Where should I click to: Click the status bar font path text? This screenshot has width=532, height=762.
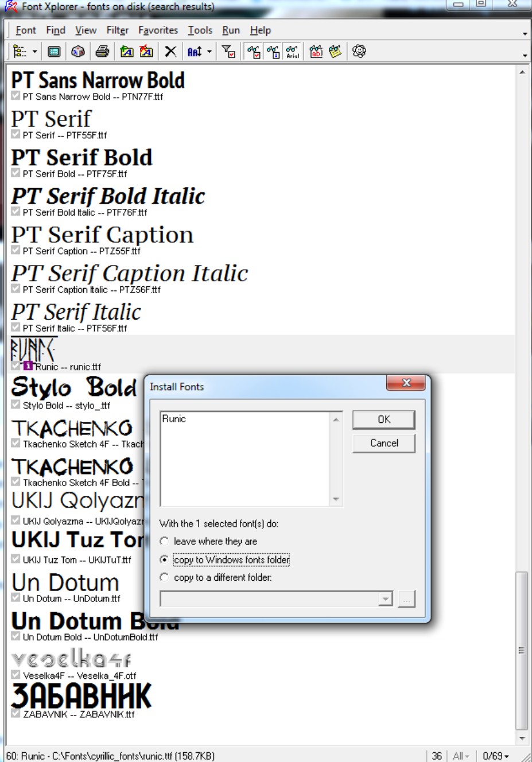pos(111,756)
